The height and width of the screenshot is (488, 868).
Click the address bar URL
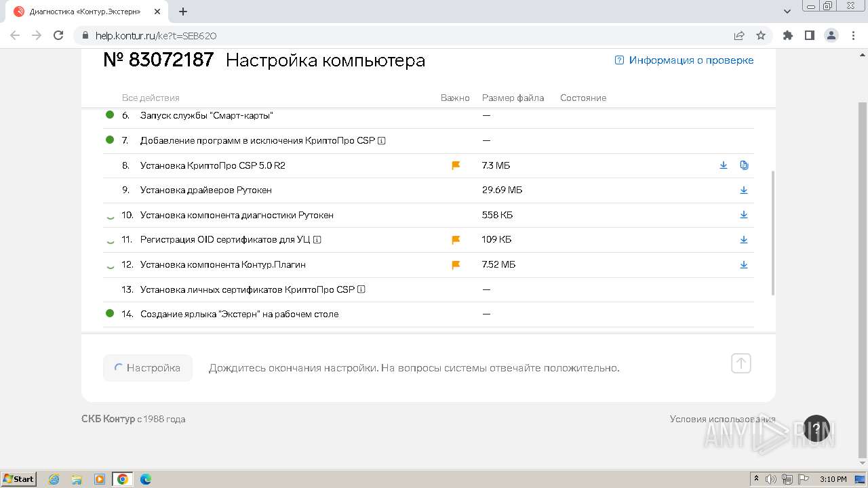156,36
